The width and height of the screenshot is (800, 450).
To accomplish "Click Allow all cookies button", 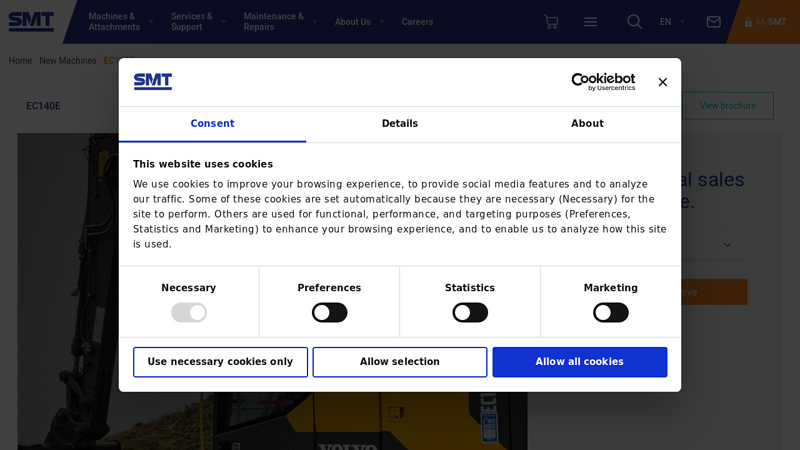I will [x=579, y=362].
